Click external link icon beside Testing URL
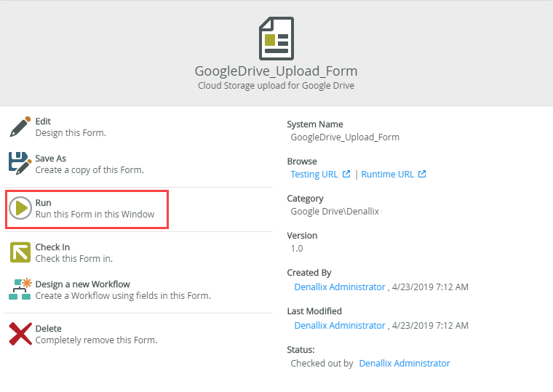Screen dimensions: 553x392 point(346,174)
